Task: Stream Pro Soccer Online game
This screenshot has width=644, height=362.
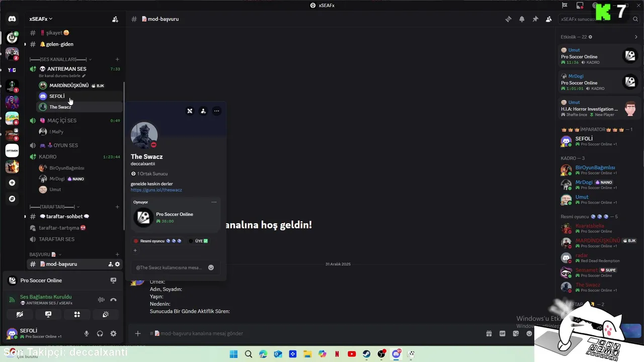Action: [x=113, y=281]
